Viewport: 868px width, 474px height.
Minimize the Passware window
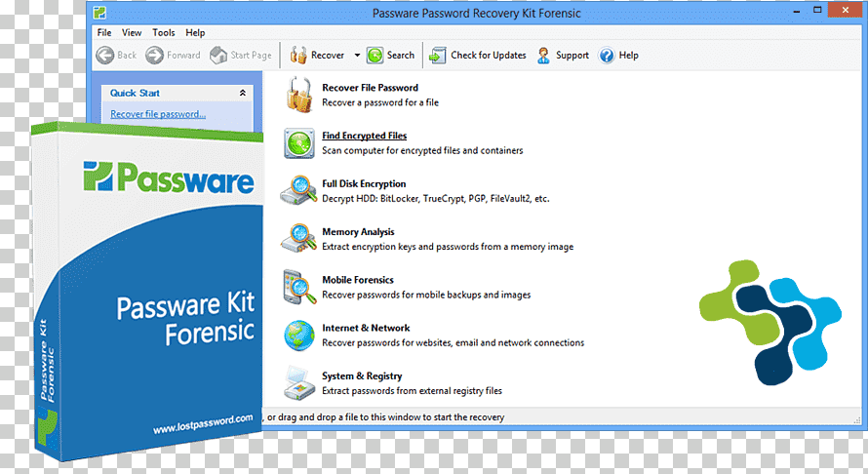click(x=797, y=11)
